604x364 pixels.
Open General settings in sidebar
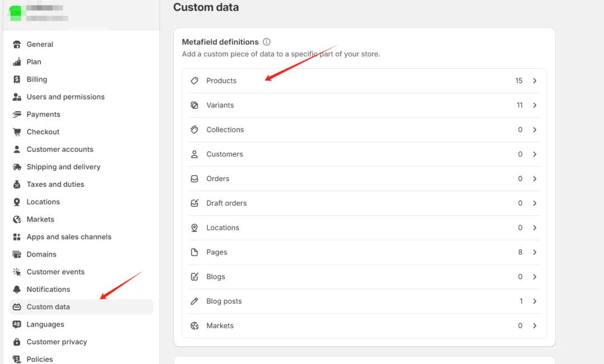pos(40,44)
